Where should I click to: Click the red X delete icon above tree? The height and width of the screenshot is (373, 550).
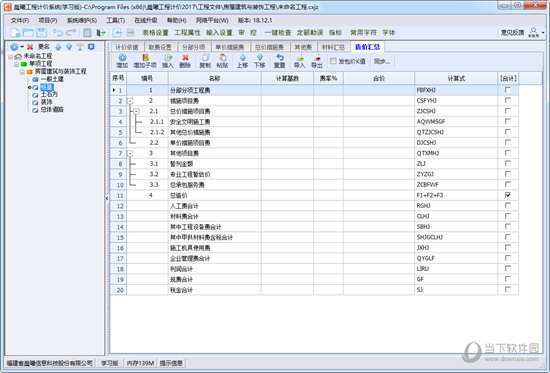(30, 47)
